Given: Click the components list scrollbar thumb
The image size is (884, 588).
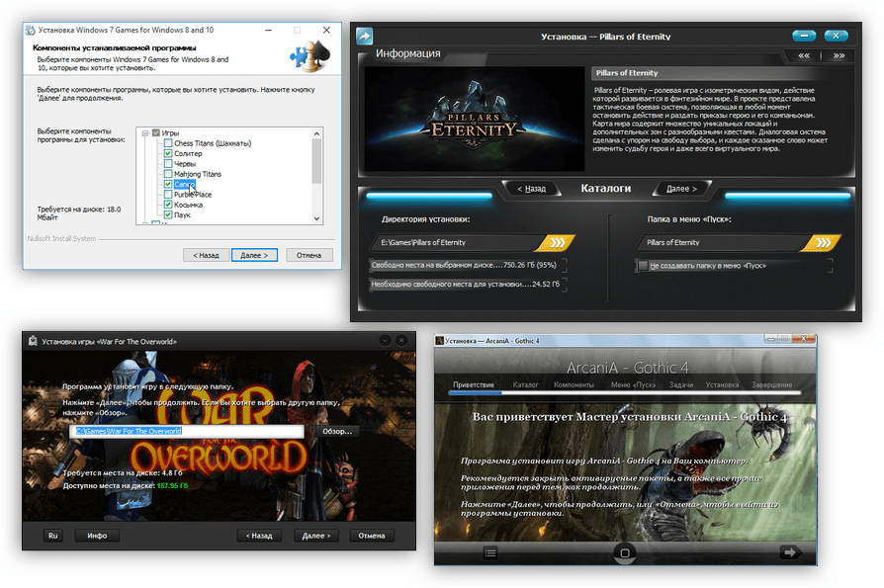Looking at the screenshot, I should [316, 161].
